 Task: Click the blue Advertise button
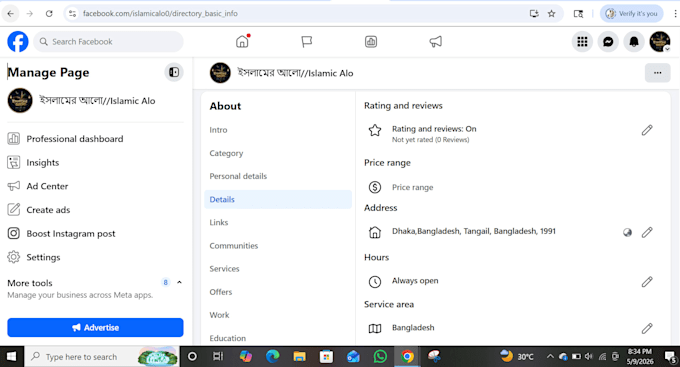coord(95,328)
